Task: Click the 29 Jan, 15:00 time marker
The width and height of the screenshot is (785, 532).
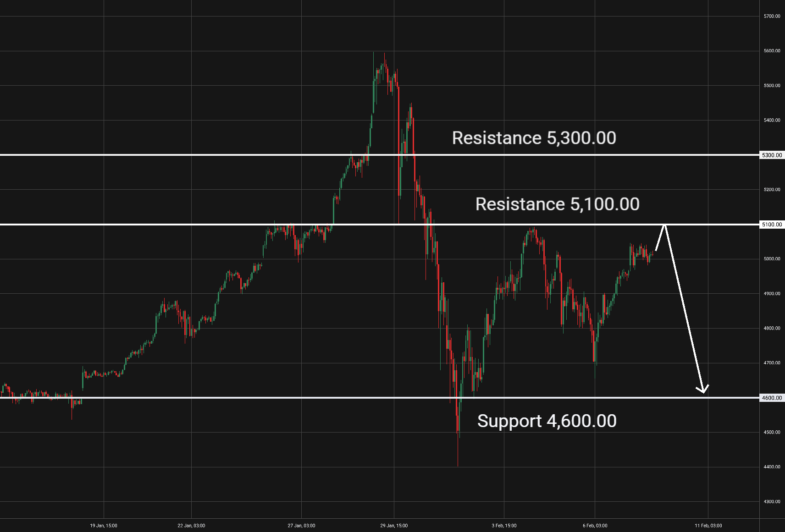Action: (394, 526)
